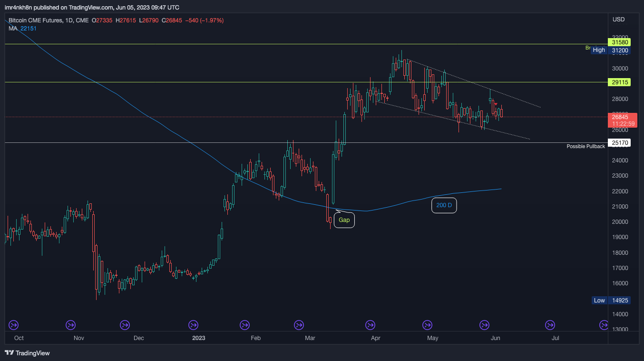
Task: Click the Bitcoin CME Futures symbol title
Action: point(49,20)
